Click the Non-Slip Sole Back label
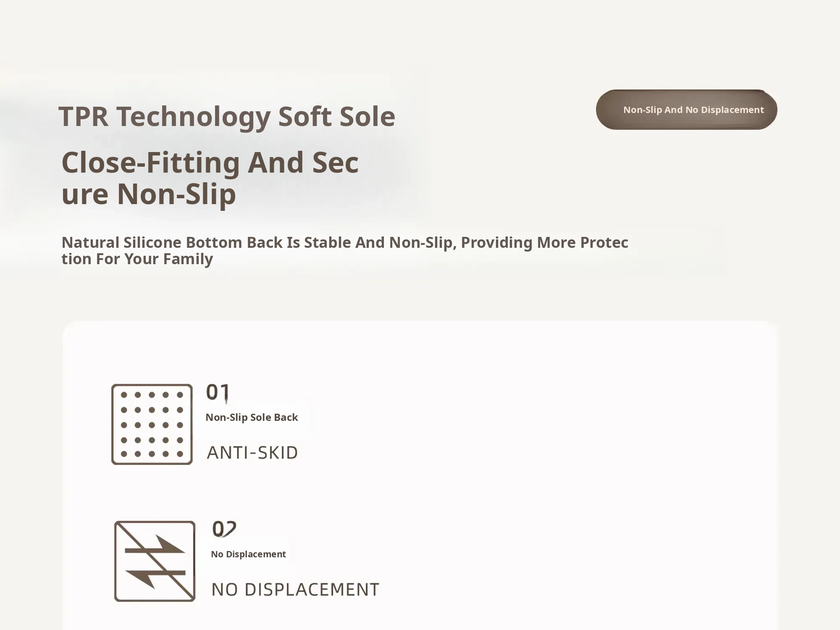840x630 pixels. (252, 417)
